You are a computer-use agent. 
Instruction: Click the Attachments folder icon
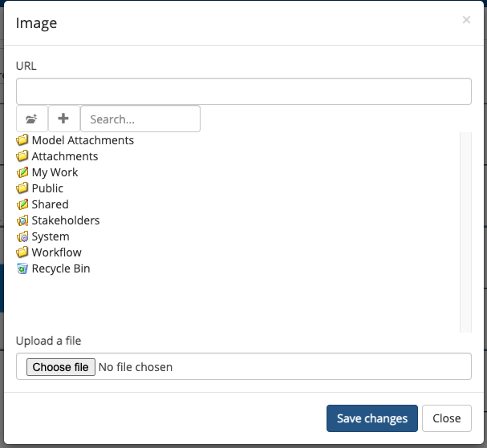(22, 156)
